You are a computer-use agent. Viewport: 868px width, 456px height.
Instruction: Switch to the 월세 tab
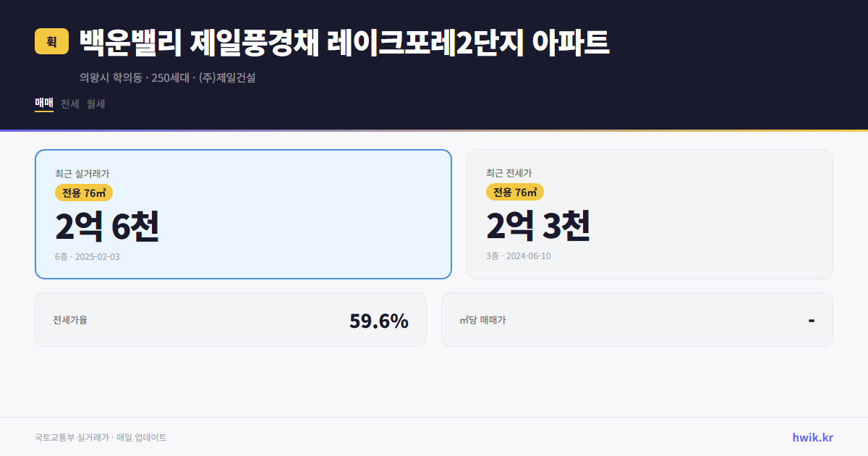[x=95, y=104]
